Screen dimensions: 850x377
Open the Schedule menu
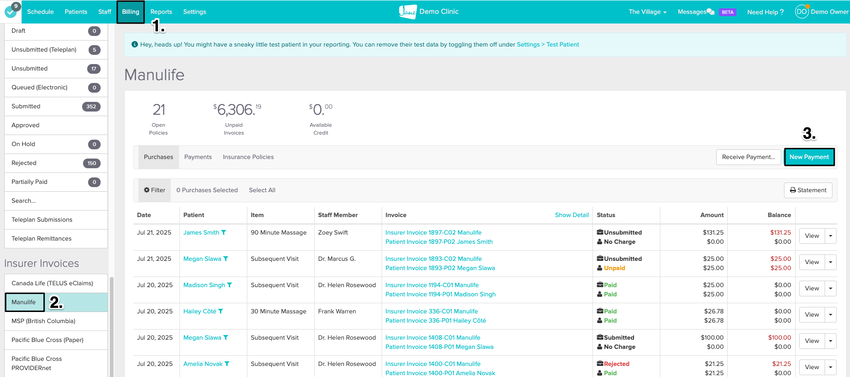click(40, 11)
